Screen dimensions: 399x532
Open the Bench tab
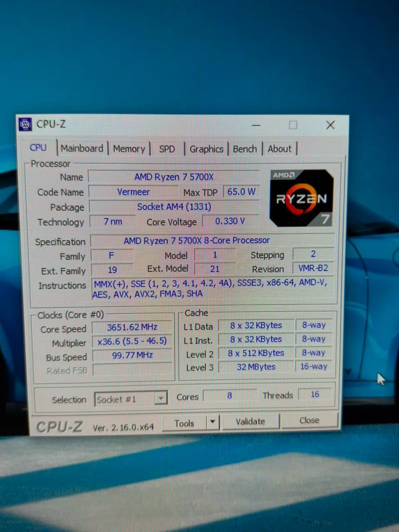pos(245,149)
